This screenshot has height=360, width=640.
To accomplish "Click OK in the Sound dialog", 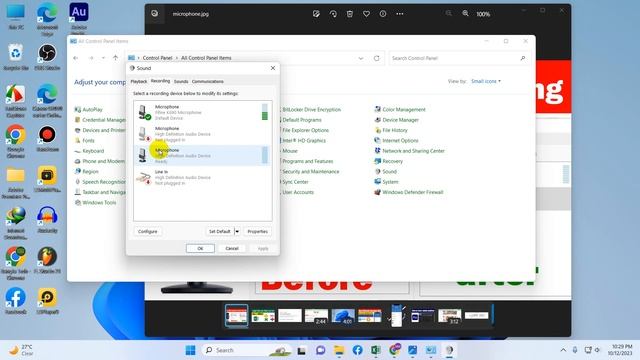I will point(200,248).
